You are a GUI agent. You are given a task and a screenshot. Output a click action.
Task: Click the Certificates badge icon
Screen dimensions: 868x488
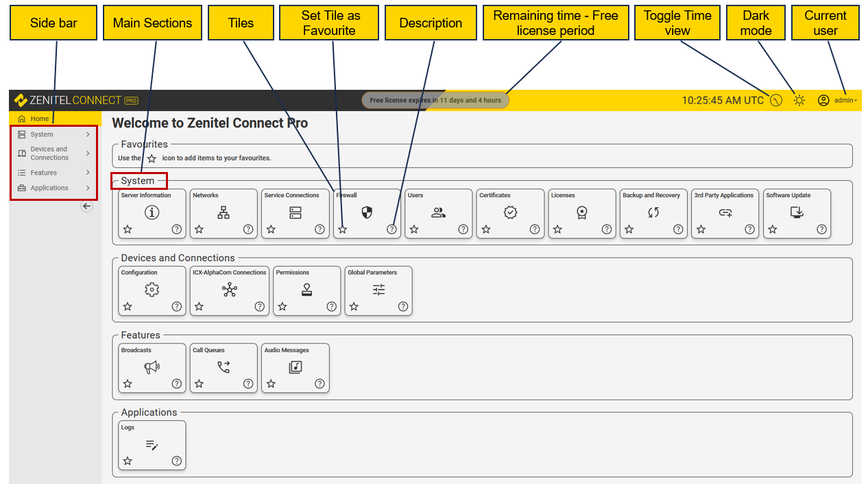pyautogui.click(x=510, y=212)
